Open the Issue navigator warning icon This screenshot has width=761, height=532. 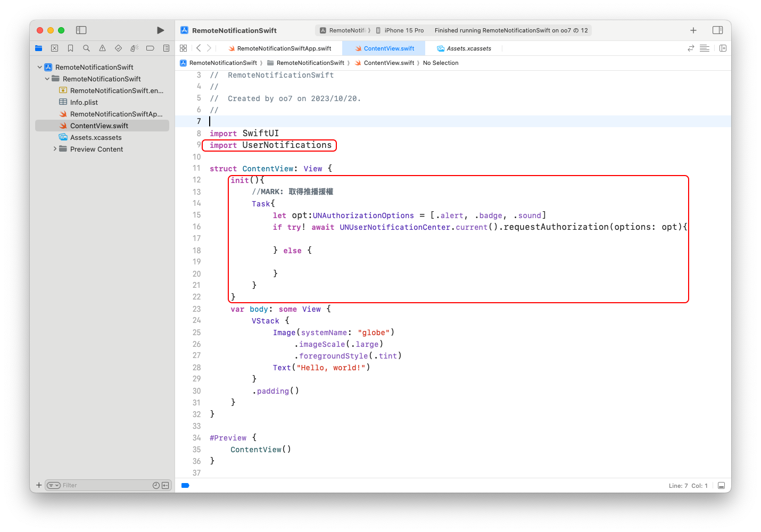pyautogui.click(x=102, y=48)
